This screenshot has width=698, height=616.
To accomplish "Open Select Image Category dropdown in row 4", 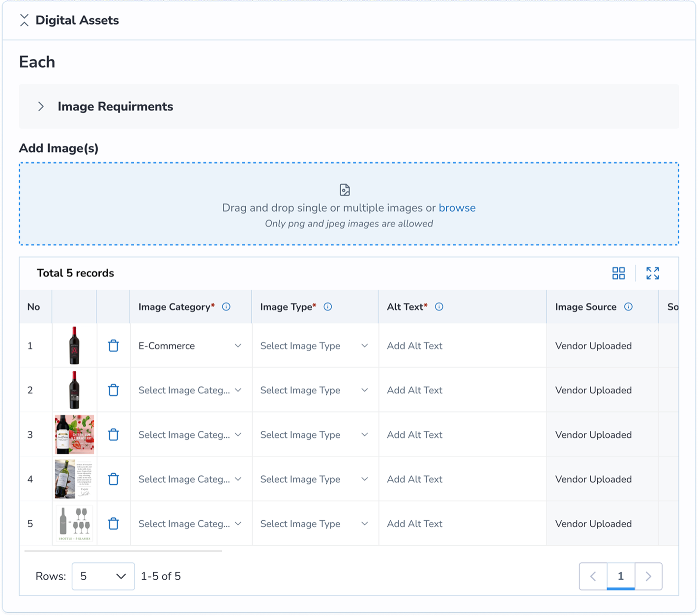I will point(191,479).
